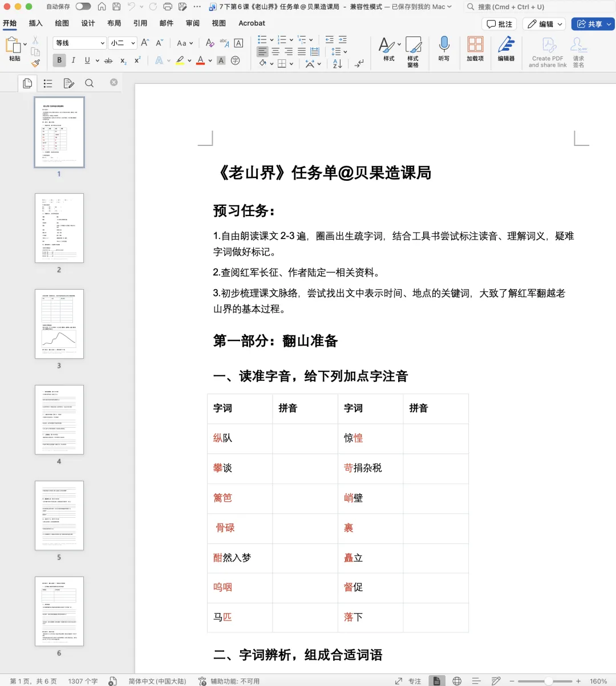Click the Format Painter brush icon
616x686 pixels.
[x=35, y=63]
